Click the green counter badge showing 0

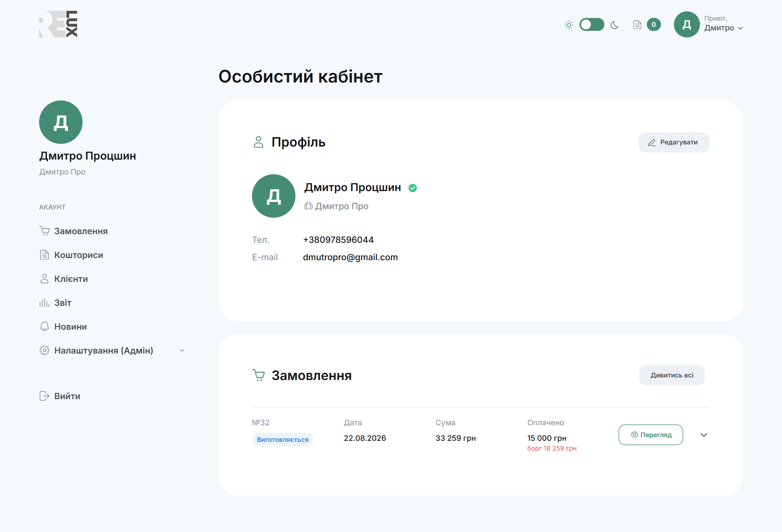[x=653, y=25]
